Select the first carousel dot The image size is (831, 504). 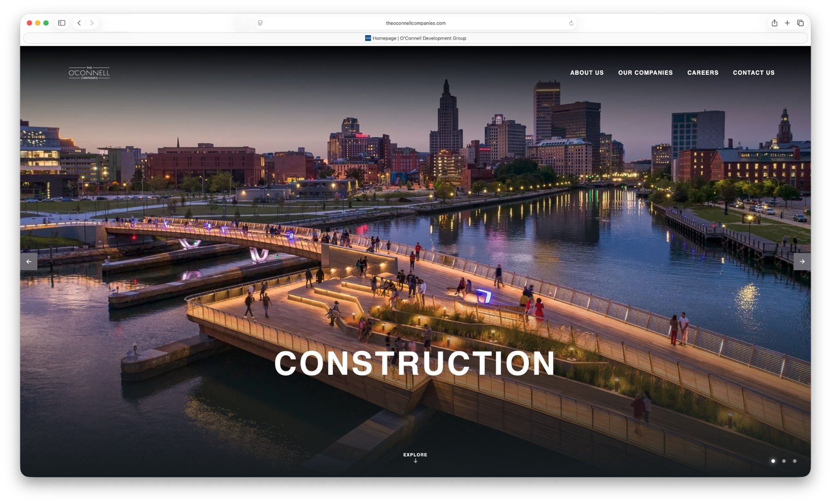(773, 461)
